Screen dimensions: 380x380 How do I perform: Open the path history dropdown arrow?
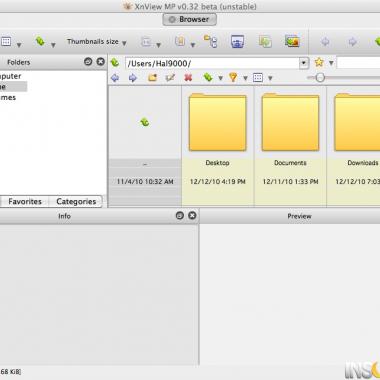[304, 63]
